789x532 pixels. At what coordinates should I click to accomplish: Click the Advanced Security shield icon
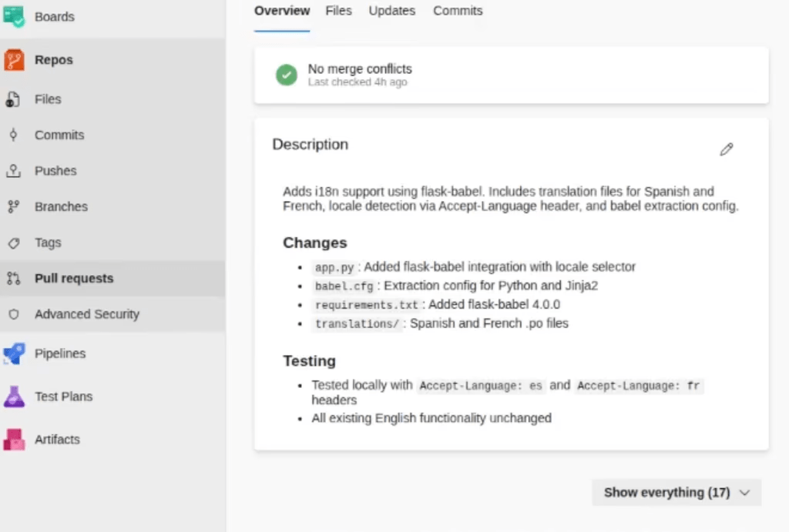point(14,314)
